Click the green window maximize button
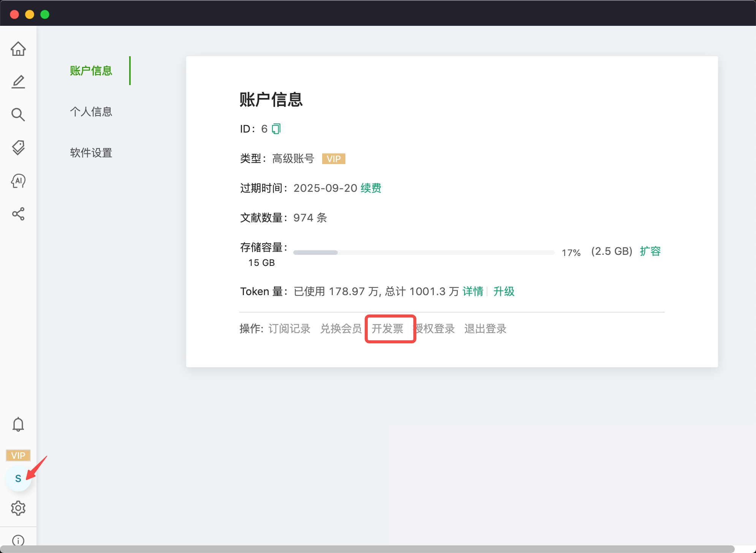 coord(45,14)
